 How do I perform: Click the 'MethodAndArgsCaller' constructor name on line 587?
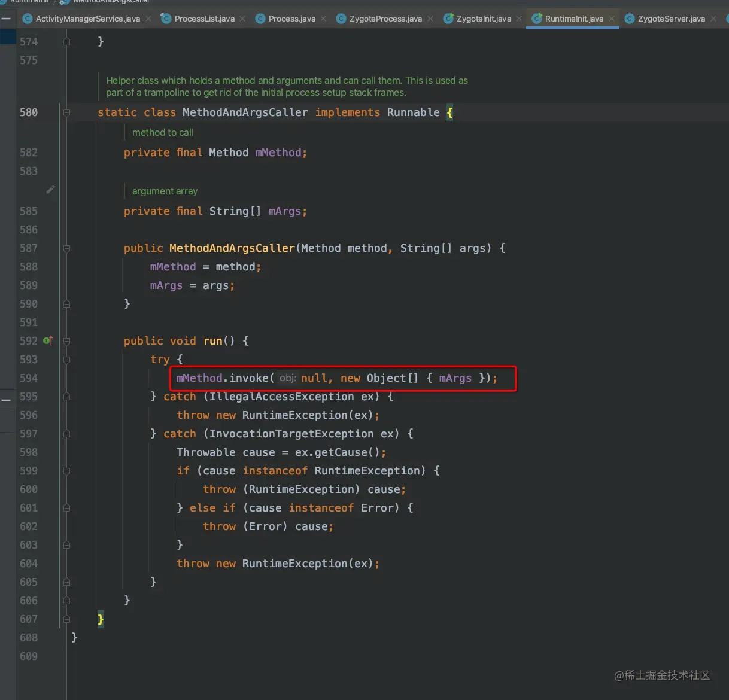point(232,248)
